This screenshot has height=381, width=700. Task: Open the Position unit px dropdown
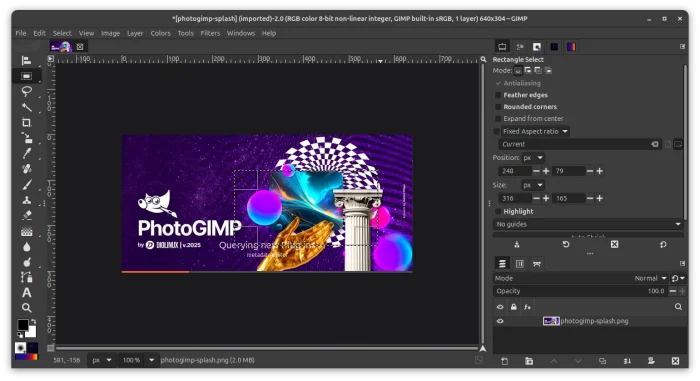pyautogui.click(x=533, y=158)
